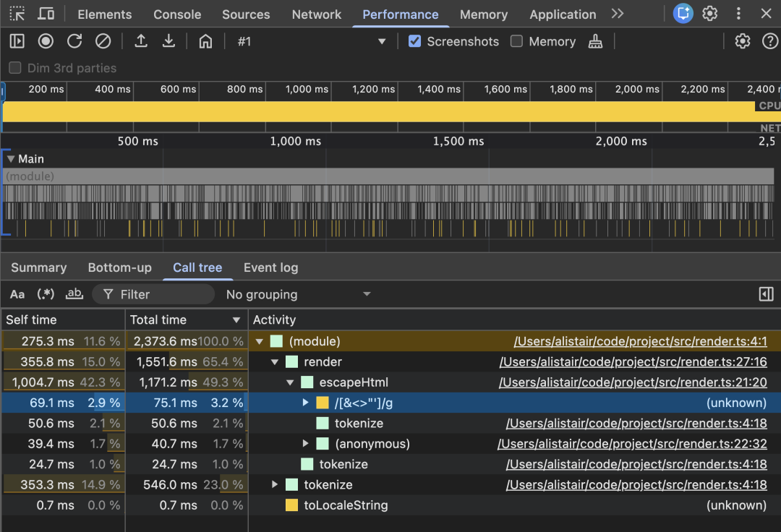Upload a saved profile file
This screenshot has width=781, height=532.
click(x=141, y=41)
